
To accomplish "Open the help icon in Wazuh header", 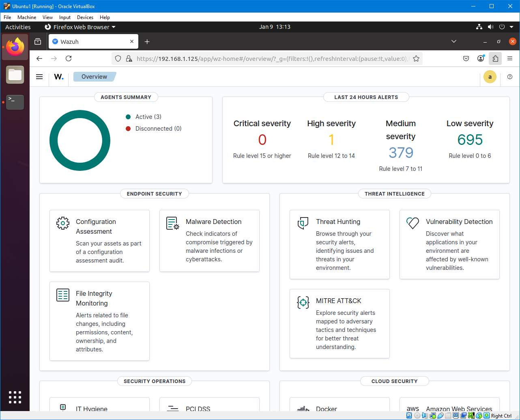I will 510,77.
